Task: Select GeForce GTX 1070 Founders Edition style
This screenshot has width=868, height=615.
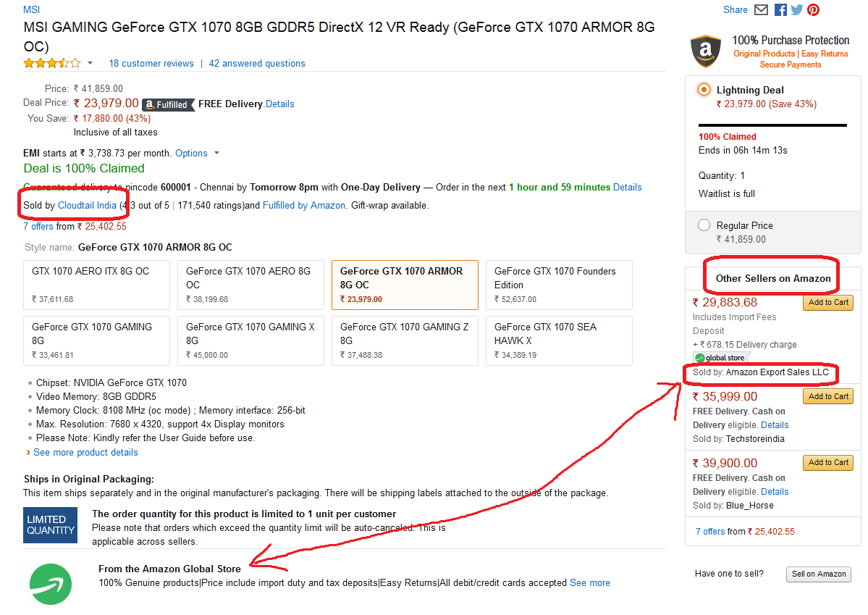Action: [559, 285]
